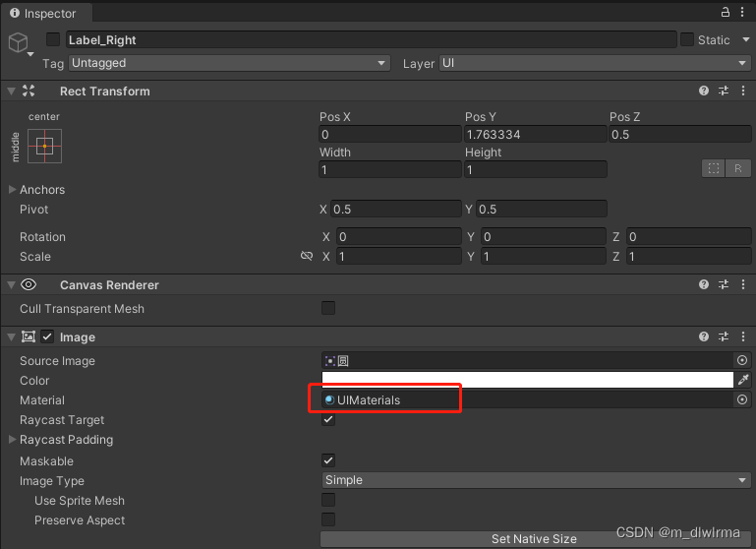Click the GameObject cube icon

(19, 42)
